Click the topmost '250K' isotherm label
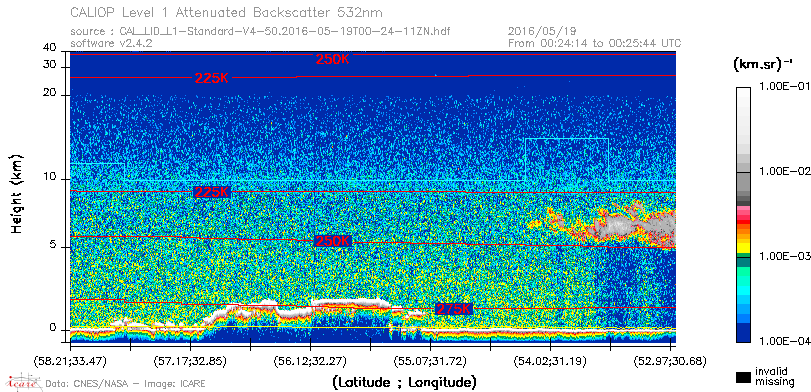The height and width of the screenshot is (392, 811). [x=333, y=59]
